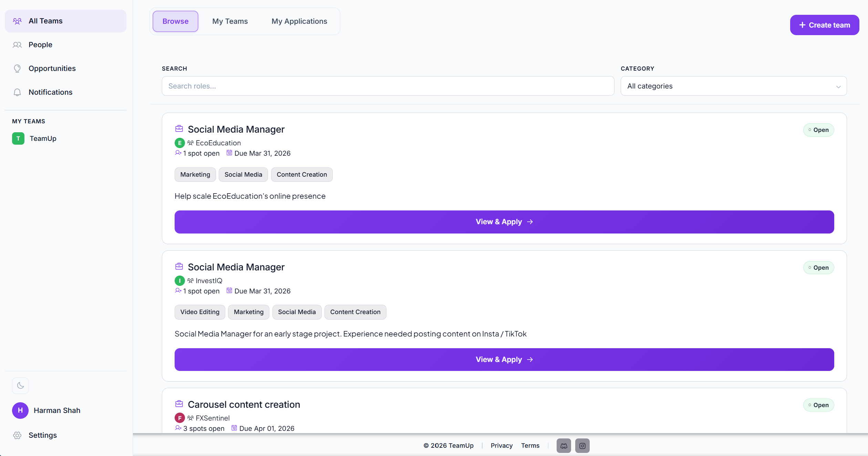Open the People section in sidebar

(x=41, y=44)
